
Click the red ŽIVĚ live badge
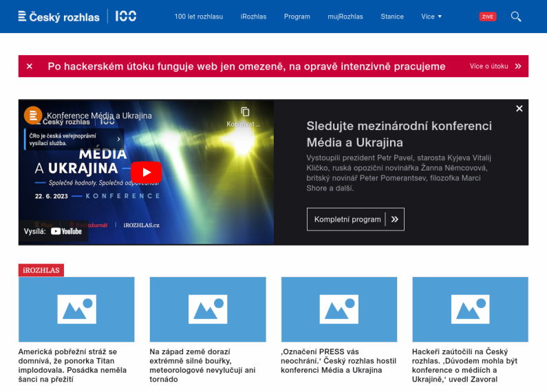(x=487, y=17)
